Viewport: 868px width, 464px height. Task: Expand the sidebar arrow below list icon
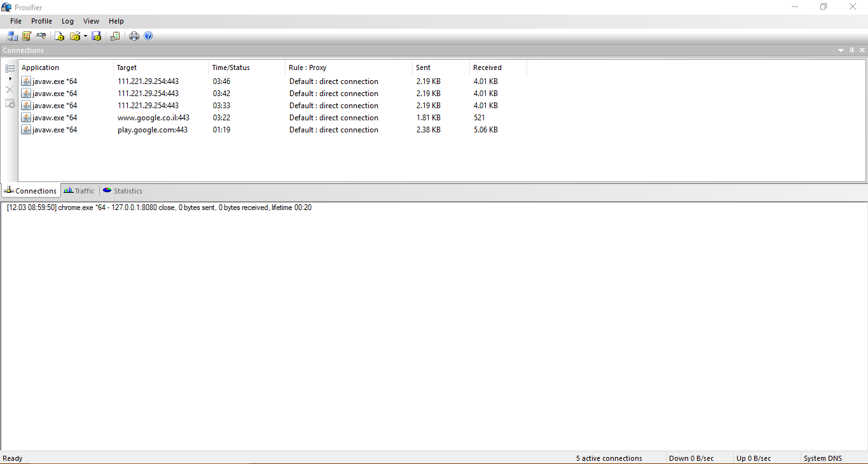[x=10, y=78]
